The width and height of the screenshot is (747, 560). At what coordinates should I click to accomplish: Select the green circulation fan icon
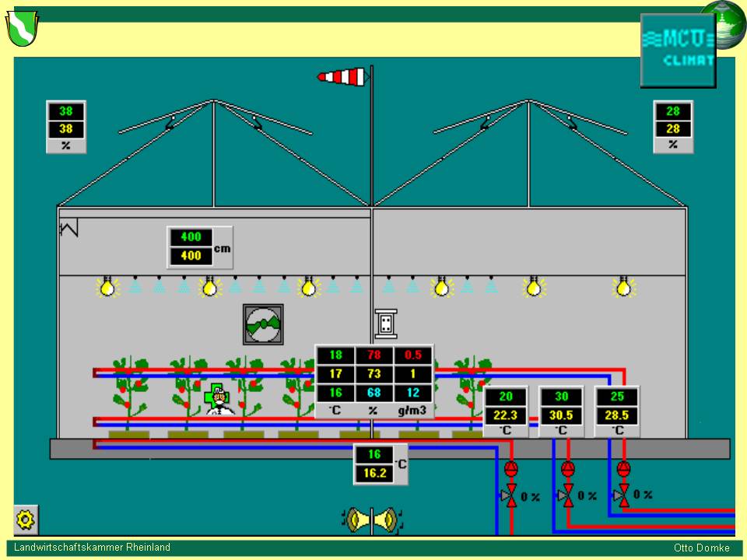point(263,324)
